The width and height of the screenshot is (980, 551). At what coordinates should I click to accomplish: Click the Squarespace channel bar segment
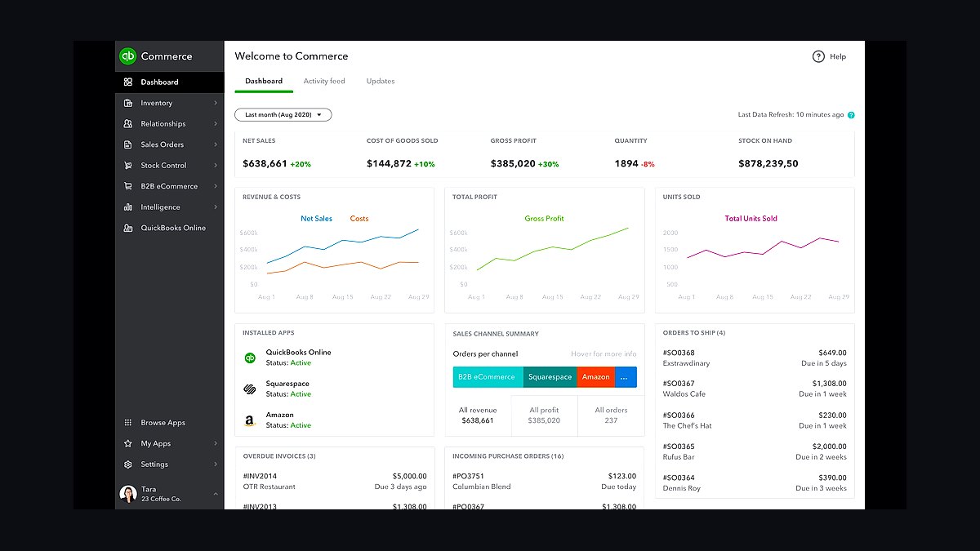coord(550,377)
